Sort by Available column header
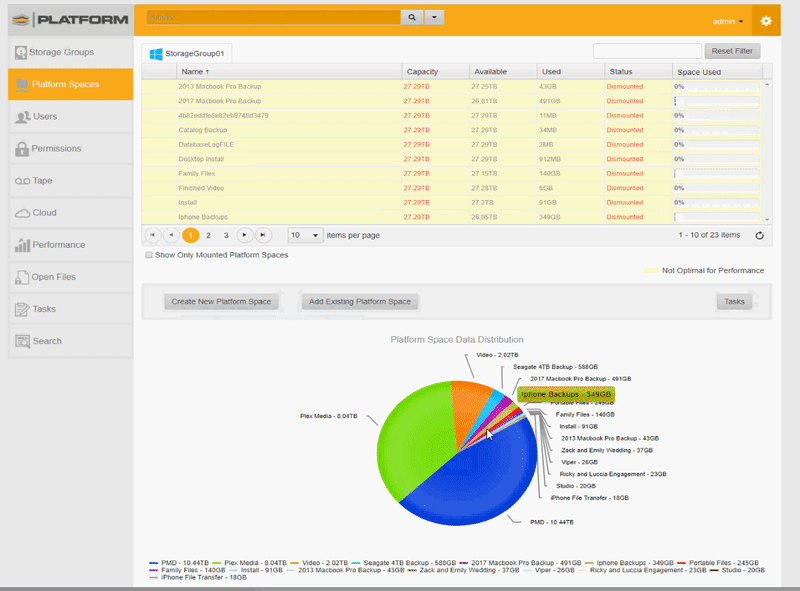 [x=503, y=72]
